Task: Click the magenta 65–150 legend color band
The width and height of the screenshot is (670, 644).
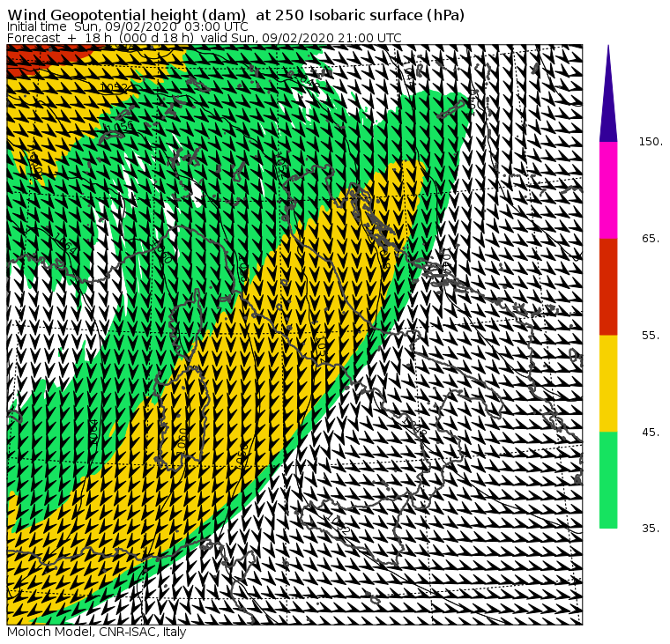Action: click(x=608, y=190)
